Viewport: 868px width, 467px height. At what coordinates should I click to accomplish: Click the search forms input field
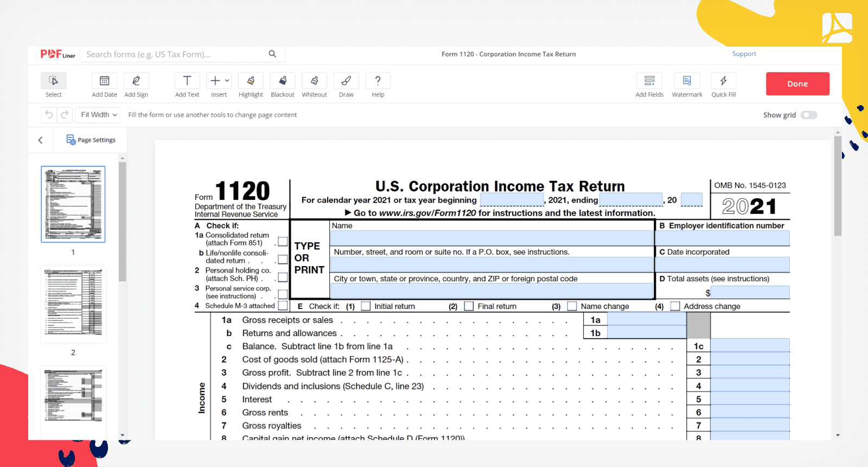(x=174, y=54)
